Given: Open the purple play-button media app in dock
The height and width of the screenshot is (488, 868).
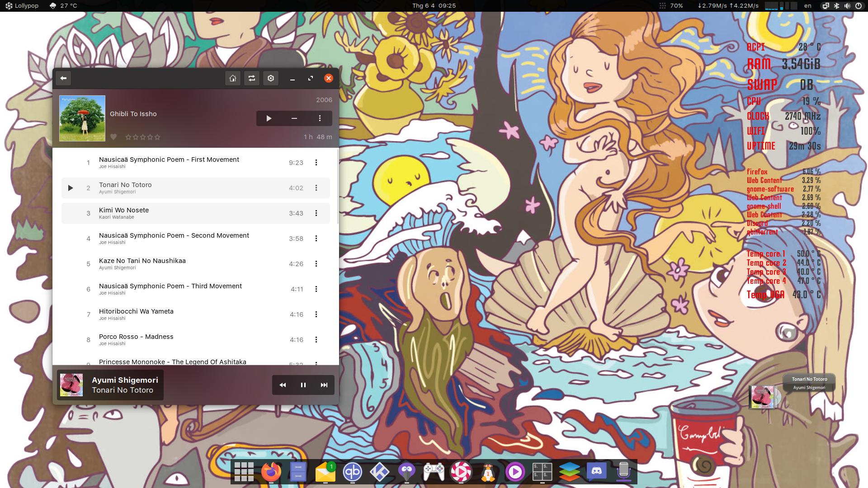Looking at the screenshot, I should (x=515, y=472).
